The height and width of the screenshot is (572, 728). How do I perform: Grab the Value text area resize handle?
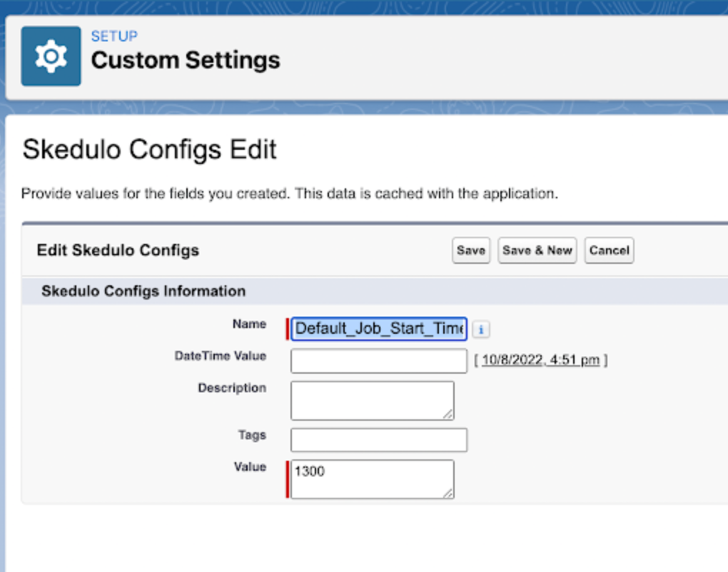point(448,493)
